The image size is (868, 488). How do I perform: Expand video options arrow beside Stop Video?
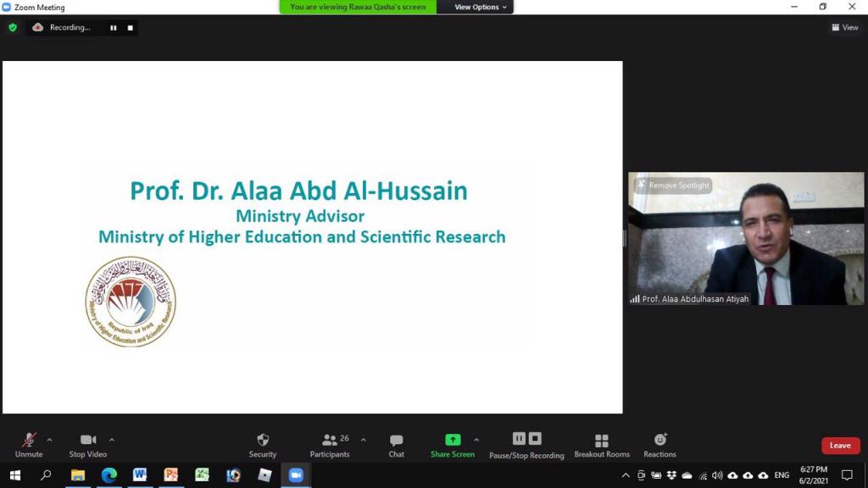(x=112, y=440)
